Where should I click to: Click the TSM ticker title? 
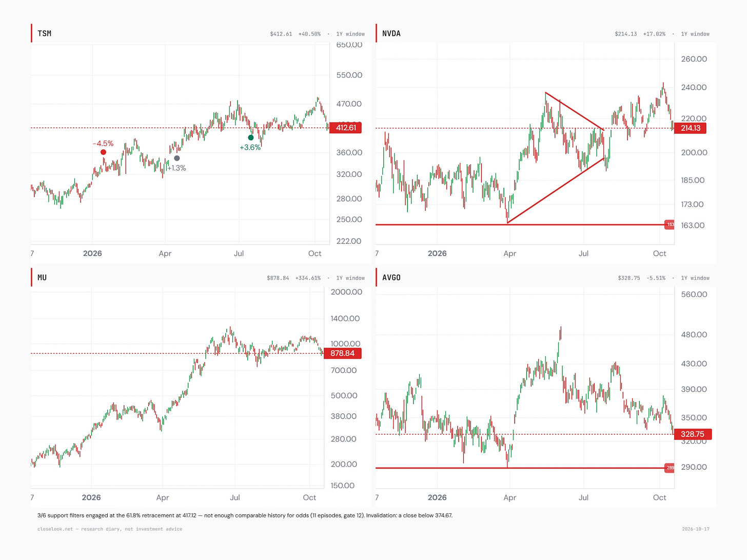(44, 33)
